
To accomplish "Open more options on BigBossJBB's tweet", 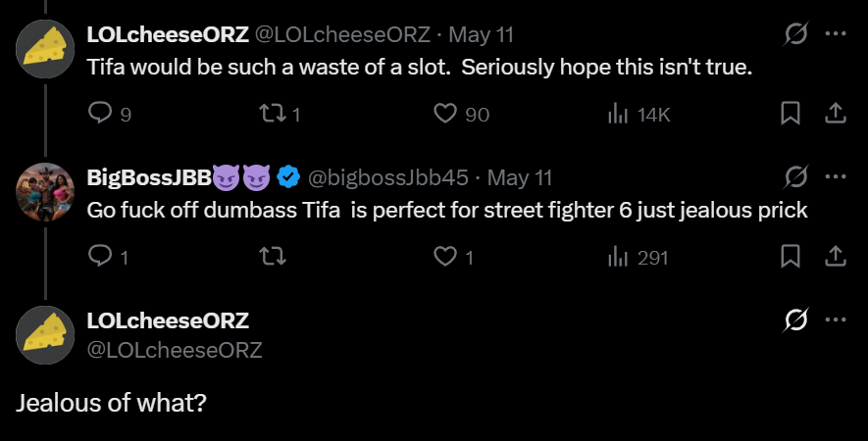I will 836,177.
